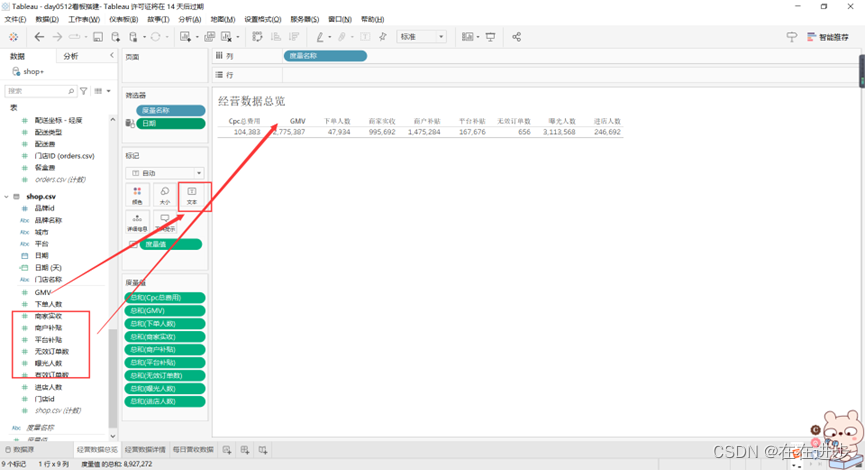865x470 pixels.
Task: Click the 日期 pill in Filters card
Action: 171,124
